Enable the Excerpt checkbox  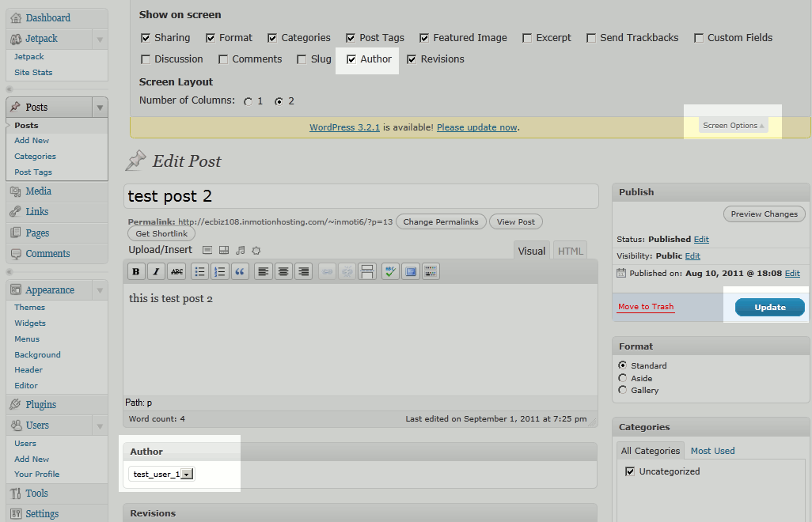tap(526, 38)
